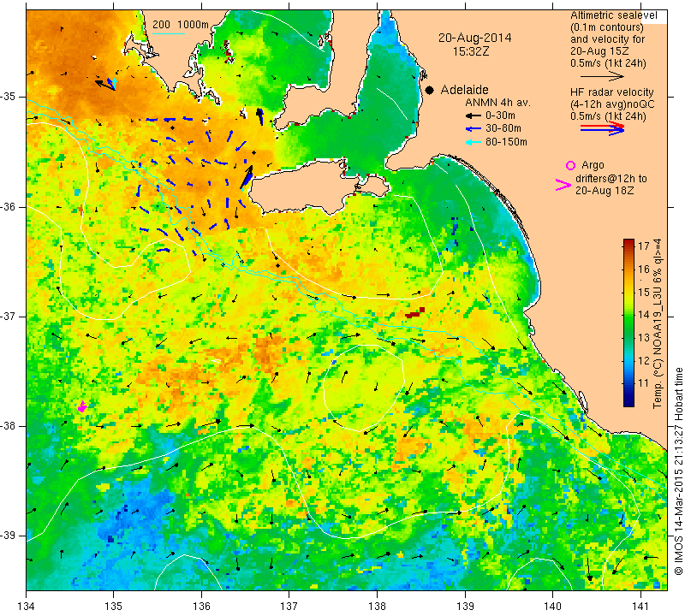Click the '136' longitude axis label

201,607
